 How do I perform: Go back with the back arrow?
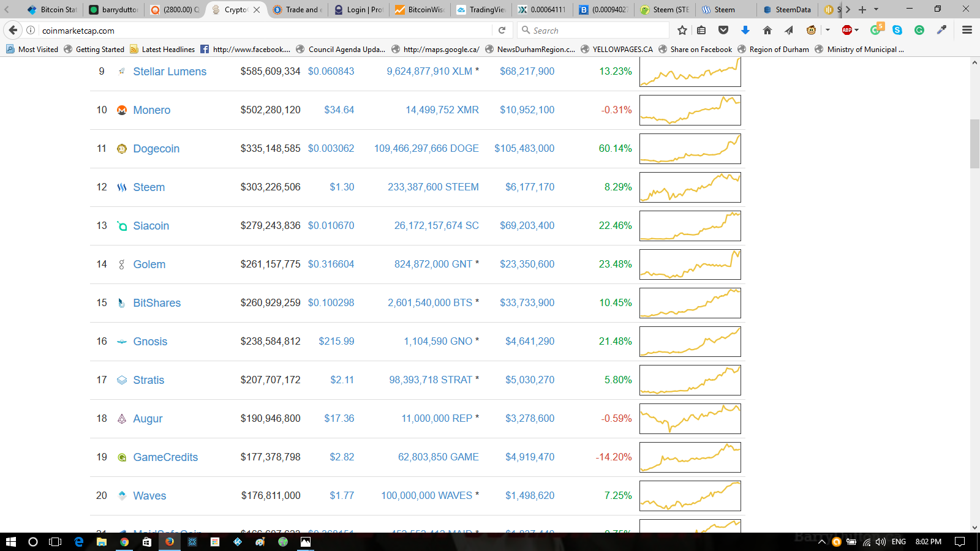click(13, 30)
